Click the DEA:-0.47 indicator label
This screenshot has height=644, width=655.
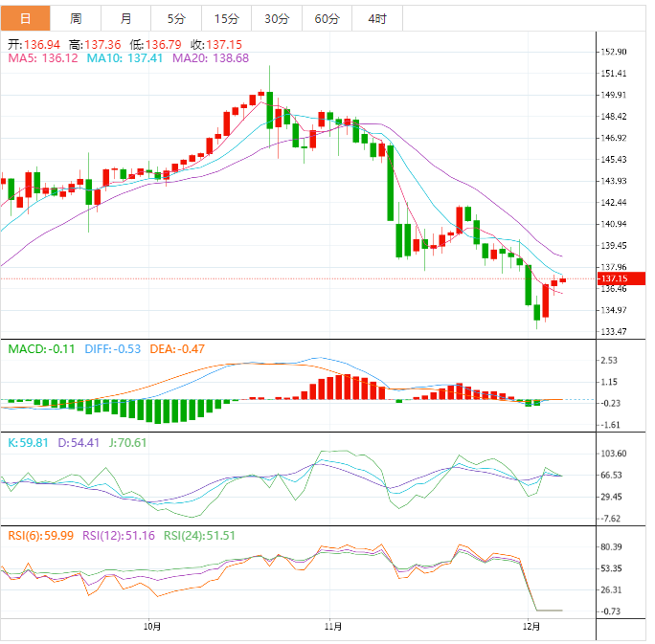pos(177,349)
